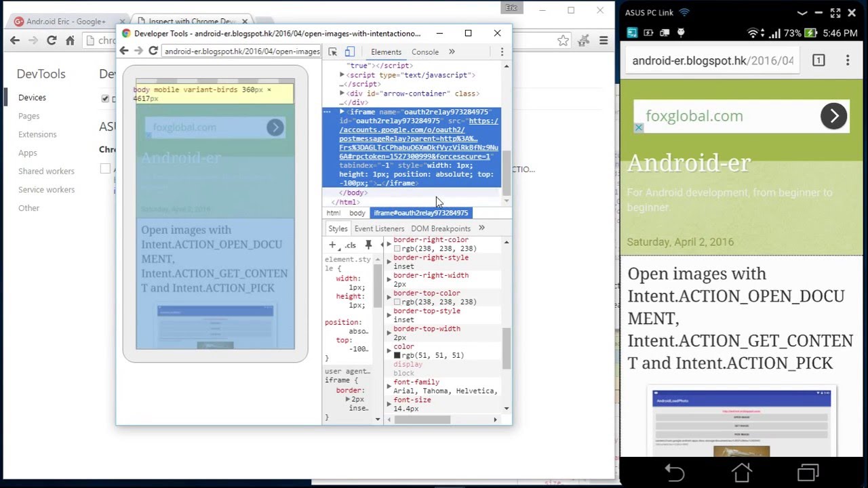Bookmark page with star in background Chrome
This screenshot has width=868, height=488.
[x=563, y=41]
